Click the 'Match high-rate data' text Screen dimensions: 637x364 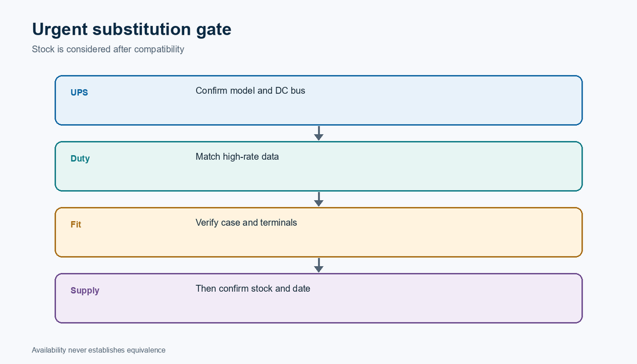[x=237, y=157]
